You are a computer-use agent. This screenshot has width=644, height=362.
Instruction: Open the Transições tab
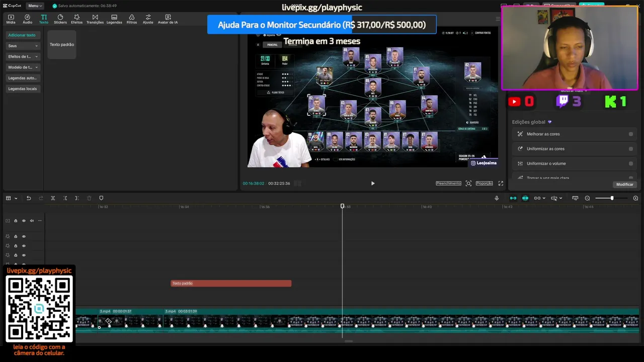(95, 19)
